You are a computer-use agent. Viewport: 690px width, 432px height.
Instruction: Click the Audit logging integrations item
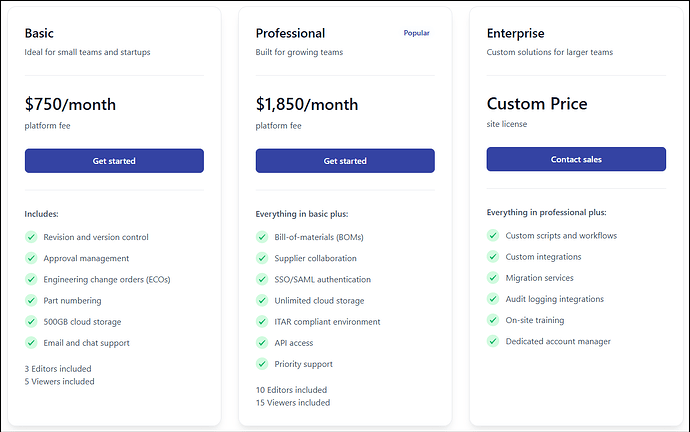pyautogui.click(x=554, y=299)
